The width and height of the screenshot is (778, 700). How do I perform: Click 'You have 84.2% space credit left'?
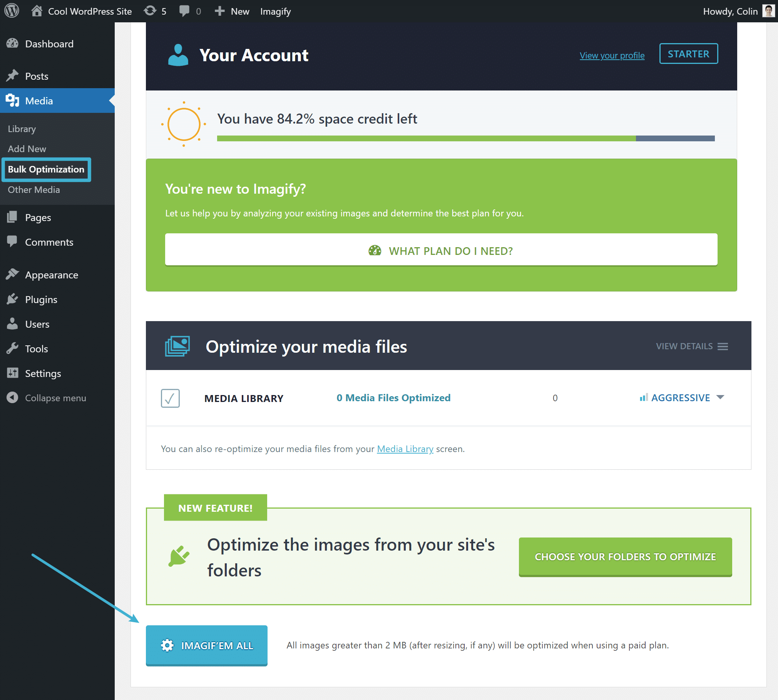pyautogui.click(x=317, y=119)
